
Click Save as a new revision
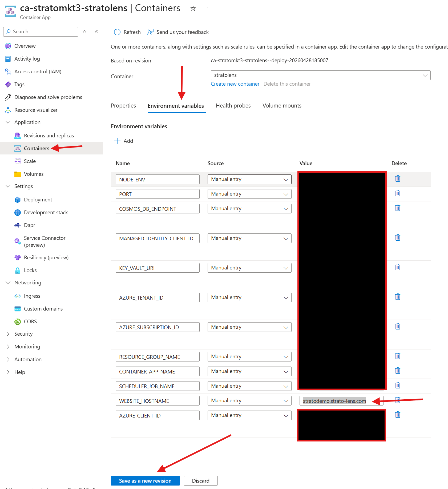click(x=145, y=481)
